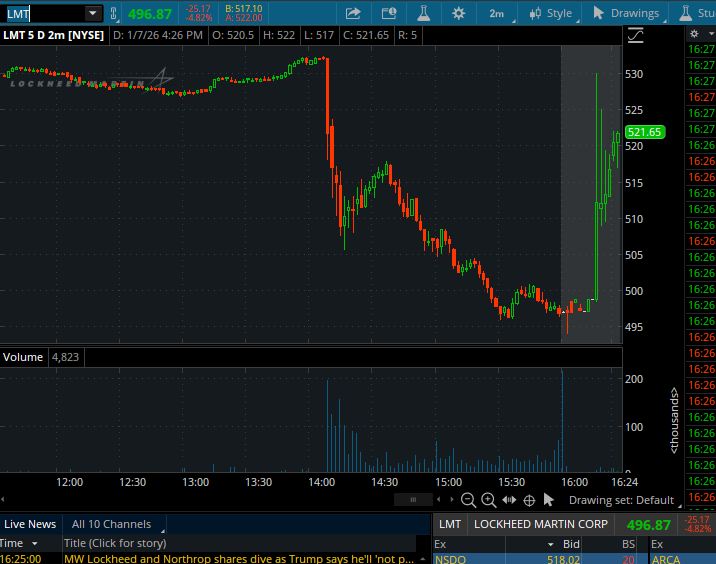Click the flask icon beside the gear
Viewport: 716px width, 564px height.
pyautogui.click(x=424, y=13)
